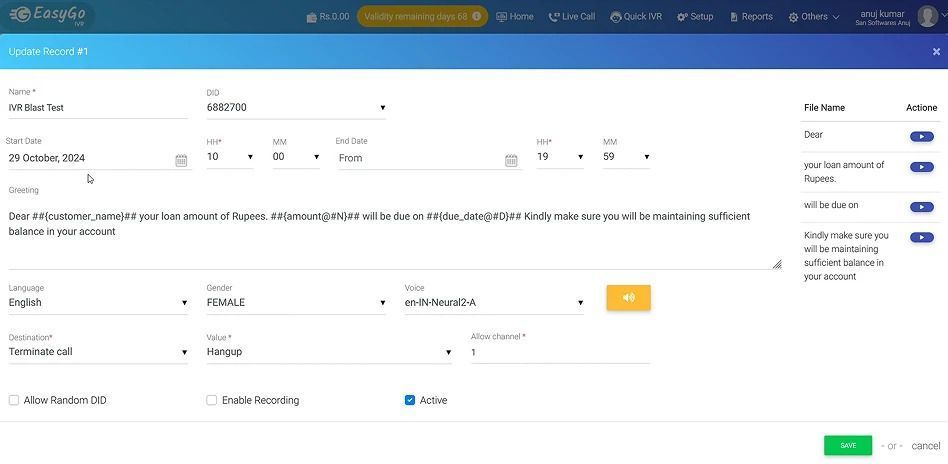The image size is (948, 464).
Task: Play the 'your loan amount of Rupees' file
Action: 921,167
